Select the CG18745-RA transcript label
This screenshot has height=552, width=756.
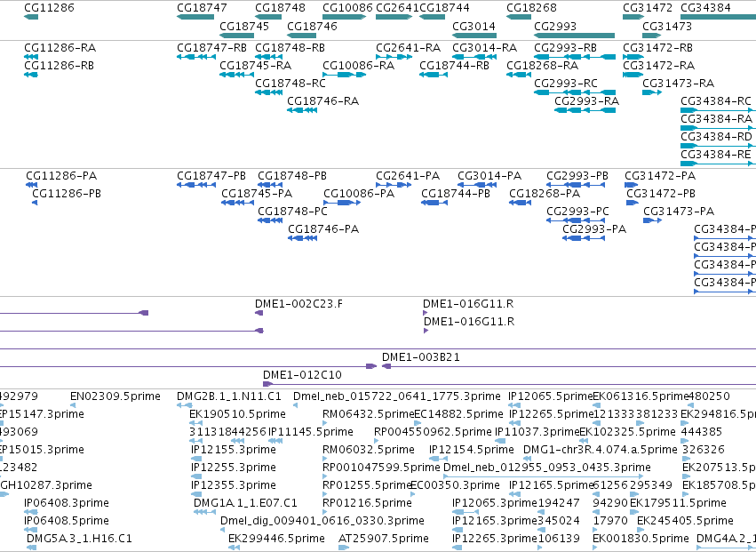(x=256, y=65)
